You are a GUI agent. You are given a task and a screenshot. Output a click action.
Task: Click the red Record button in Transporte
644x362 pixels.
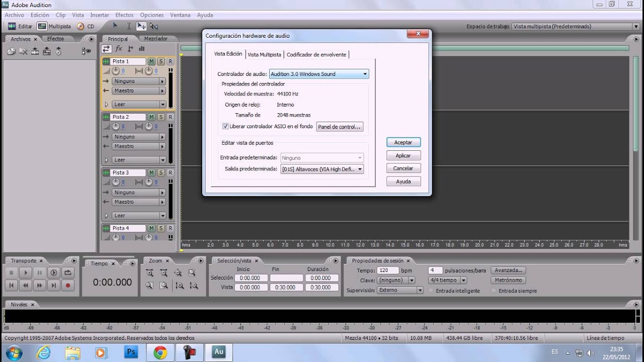[67, 285]
